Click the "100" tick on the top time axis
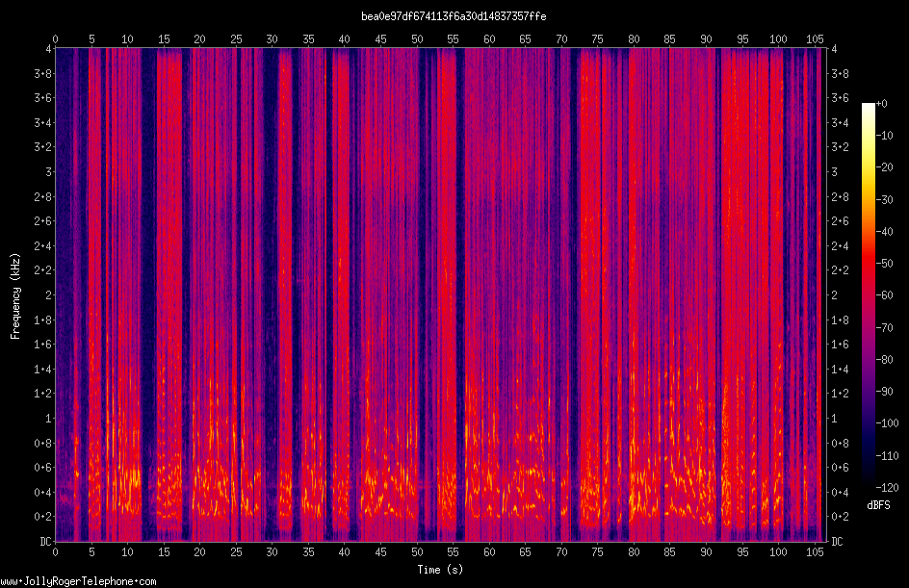 click(x=779, y=38)
